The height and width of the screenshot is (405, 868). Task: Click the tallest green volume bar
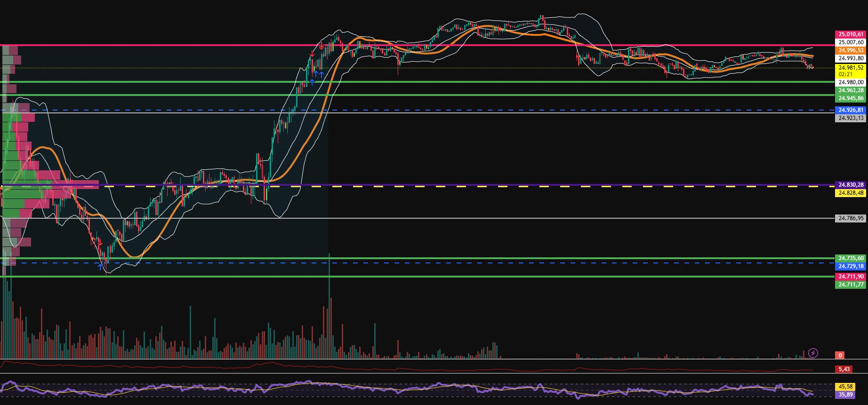click(x=329, y=306)
